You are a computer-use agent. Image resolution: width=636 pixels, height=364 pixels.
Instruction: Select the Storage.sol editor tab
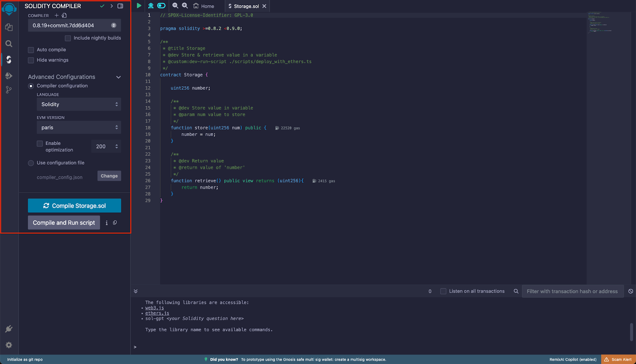click(x=246, y=6)
